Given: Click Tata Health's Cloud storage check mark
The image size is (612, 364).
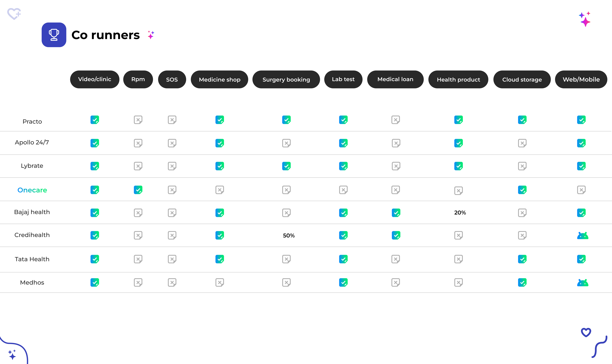Looking at the screenshot, I should point(522,259).
